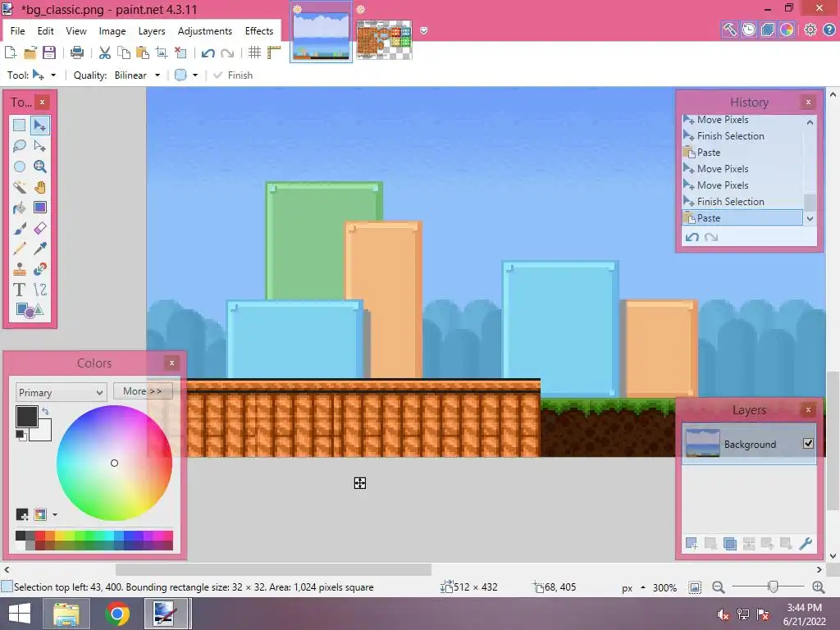840x630 pixels.
Task: Choose the Lasso Select tool
Action: pos(20,146)
